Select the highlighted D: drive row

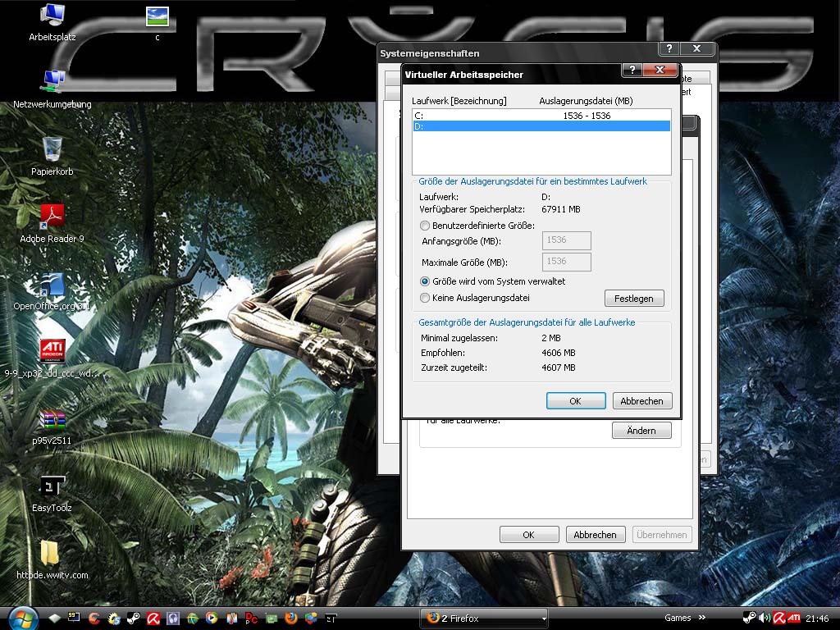(x=541, y=126)
